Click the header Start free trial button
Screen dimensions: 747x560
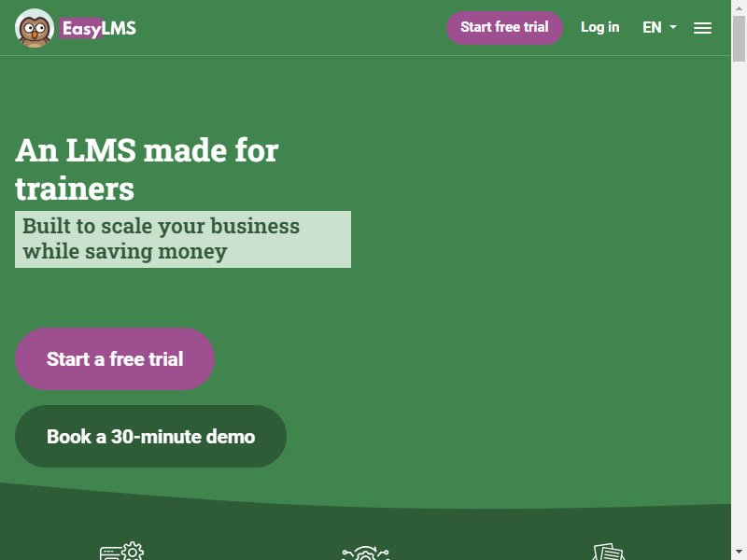tap(504, 28)
